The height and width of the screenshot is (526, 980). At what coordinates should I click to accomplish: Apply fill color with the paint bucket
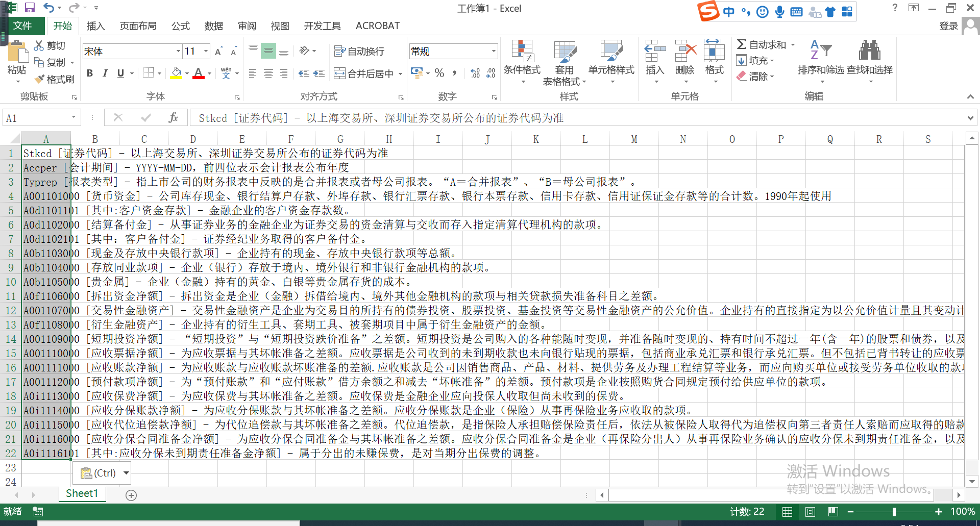point(176,73)
